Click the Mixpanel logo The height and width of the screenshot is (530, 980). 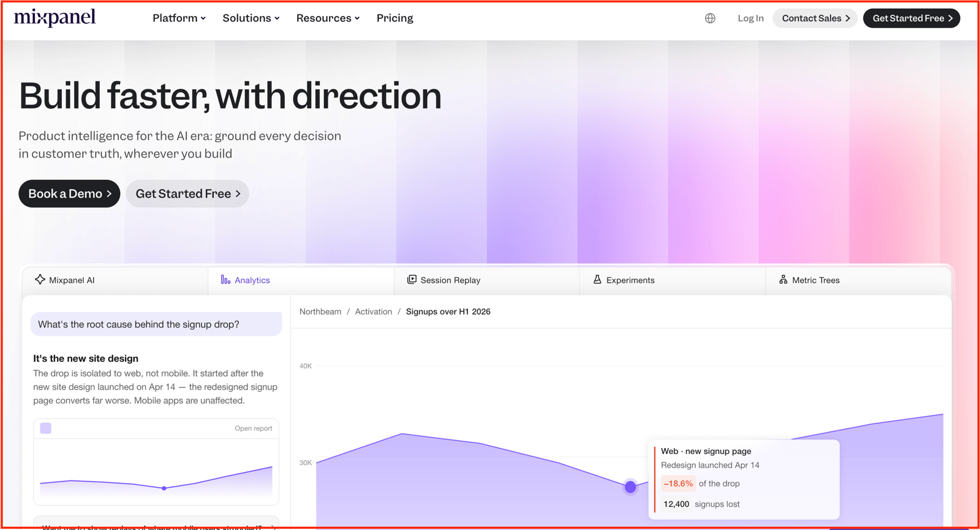pos(55,17)
